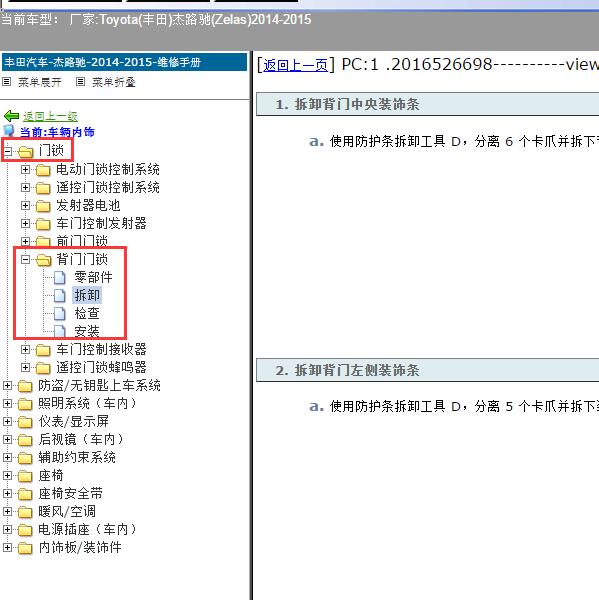599x600 pixels.
Task: Click the 仪表/显示屏 folder icon
Action: point(25,422)
